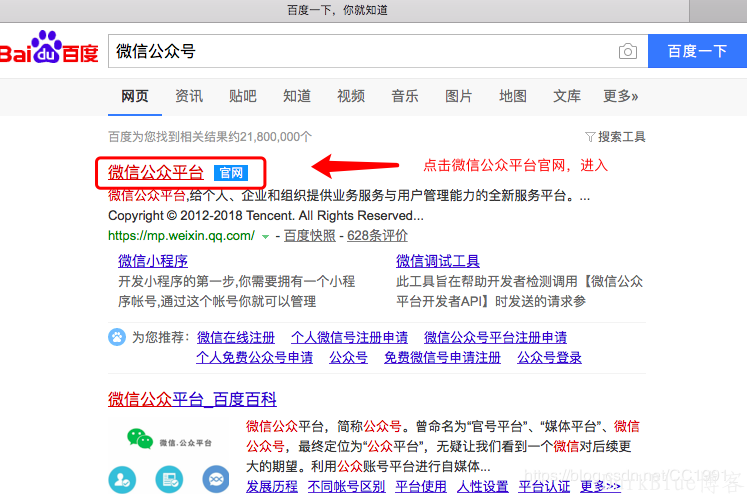The image size is (747, 494).
Task: Click the 更多>> link in Baike result
Action: coord(600,486)
